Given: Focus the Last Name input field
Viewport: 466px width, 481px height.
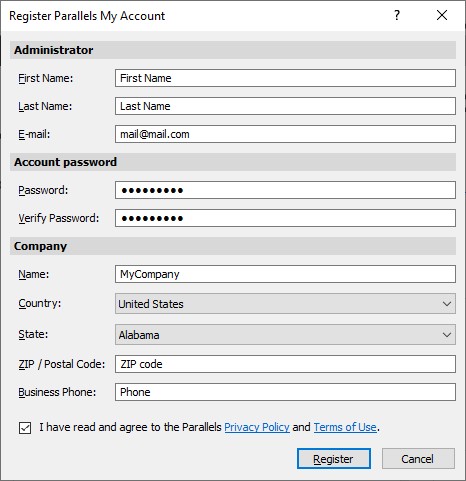Looking at the screenshot, I should [285, 106].
